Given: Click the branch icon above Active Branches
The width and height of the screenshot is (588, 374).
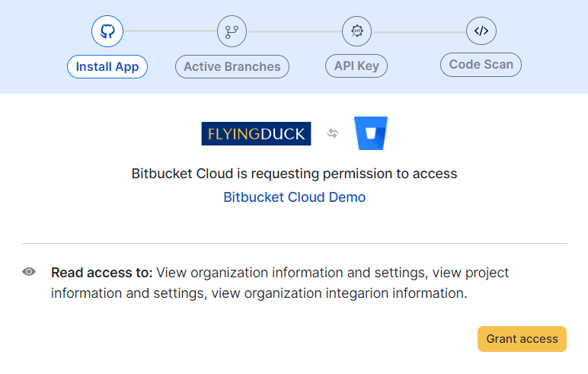Looking at the screenshot, I should 232,31.
